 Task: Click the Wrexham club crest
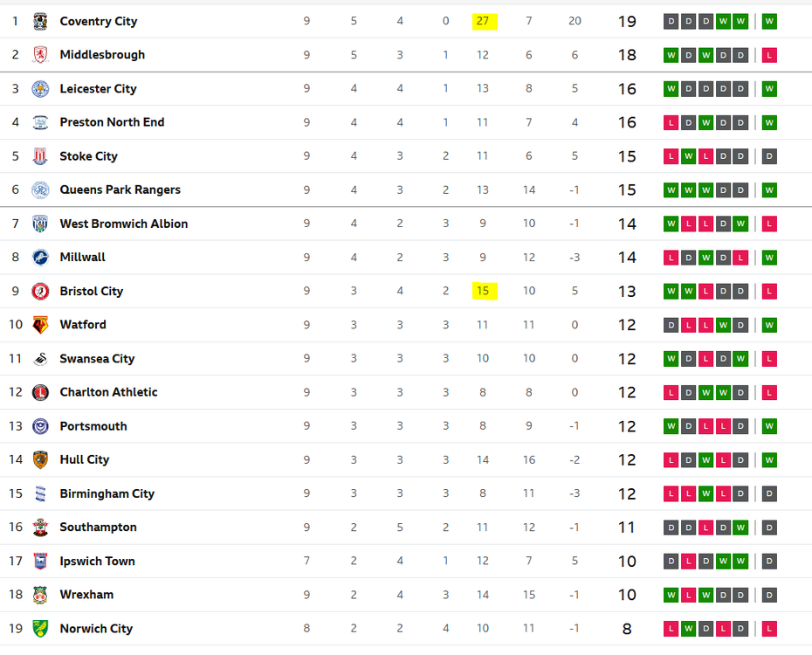(x=40, y=595)
